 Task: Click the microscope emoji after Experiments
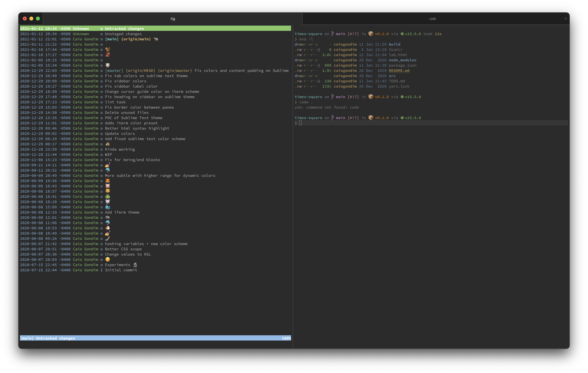[135, 265]
